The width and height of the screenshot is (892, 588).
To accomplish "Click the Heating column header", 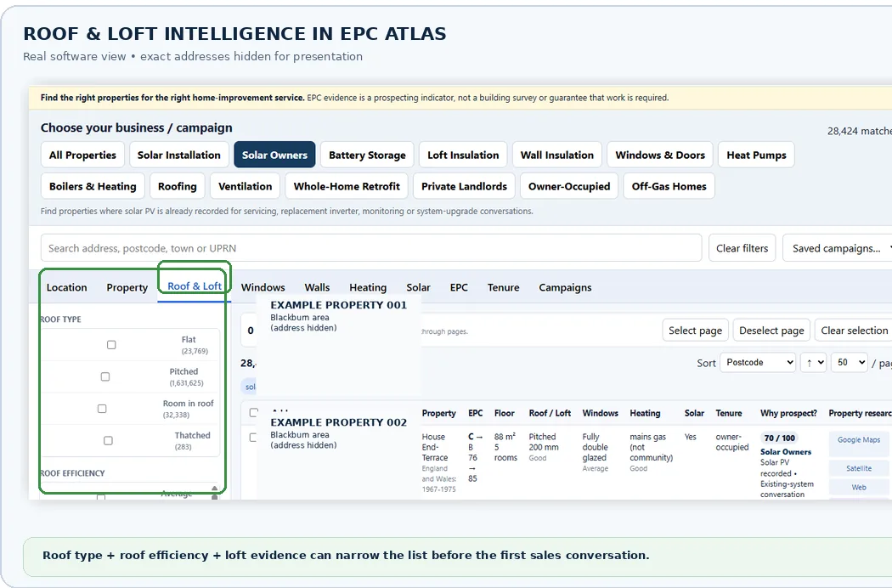I will tap(645, 413).
